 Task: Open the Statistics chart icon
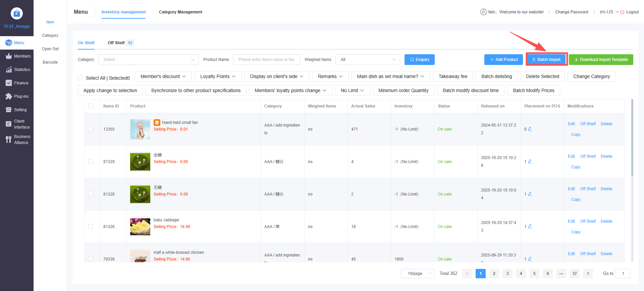tap(9, 70)
